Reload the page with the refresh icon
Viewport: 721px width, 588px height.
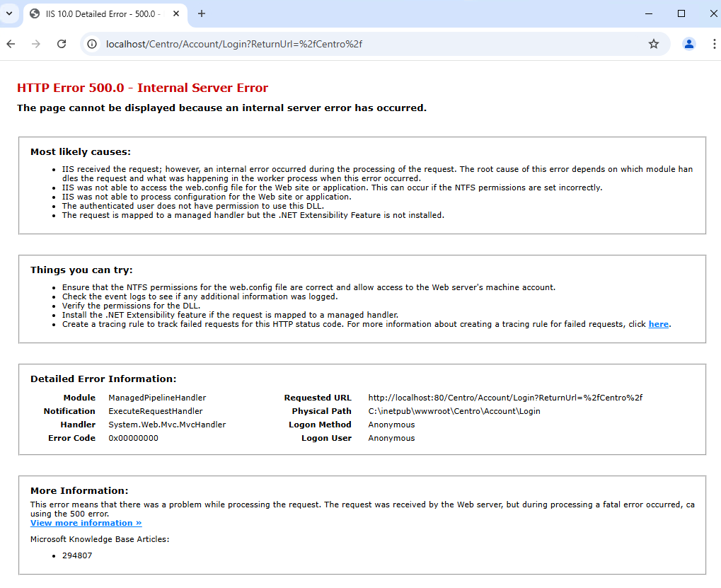pyautogui.click(x=62, y=44)
